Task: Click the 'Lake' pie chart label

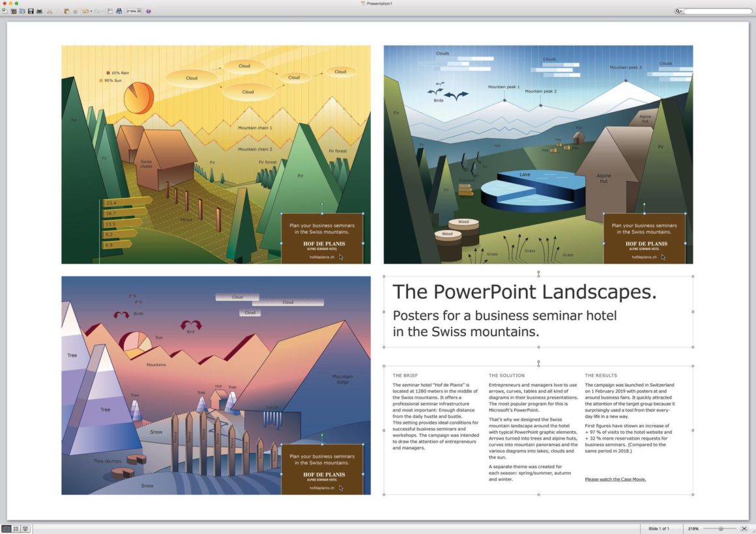Action: [x=525, y=175]
